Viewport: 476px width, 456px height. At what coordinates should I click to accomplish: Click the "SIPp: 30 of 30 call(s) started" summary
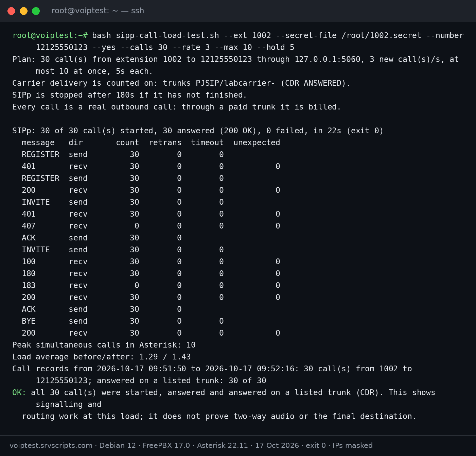point(198,131)
